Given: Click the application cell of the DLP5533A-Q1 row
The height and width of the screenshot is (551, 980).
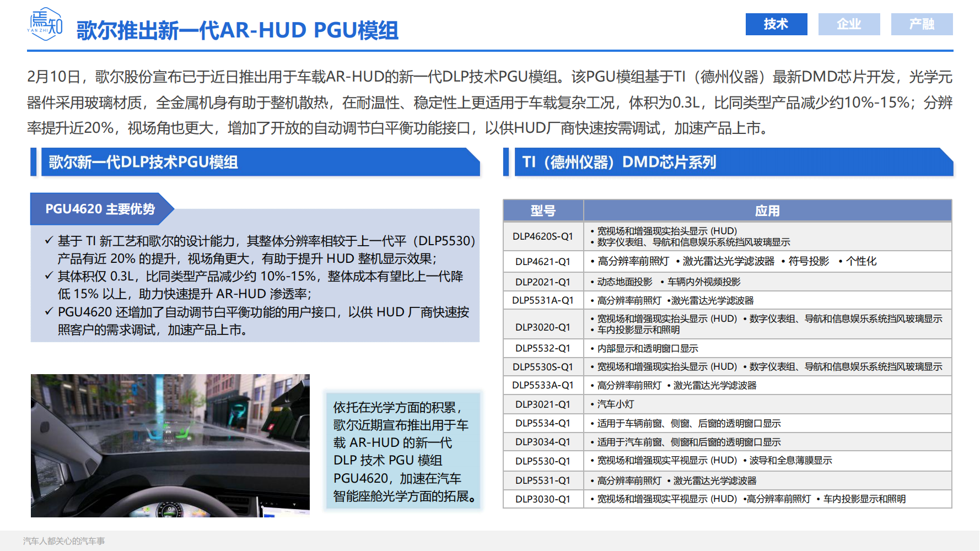Looking at the screenshot, I should (x=768, y=385).
